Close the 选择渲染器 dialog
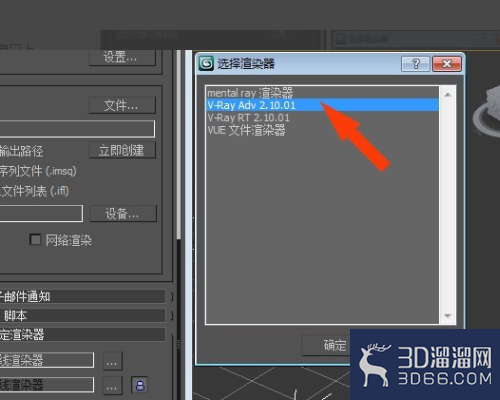Image resolution: width=500 pixels, height=400 pixels. click(x=447, y=63)
